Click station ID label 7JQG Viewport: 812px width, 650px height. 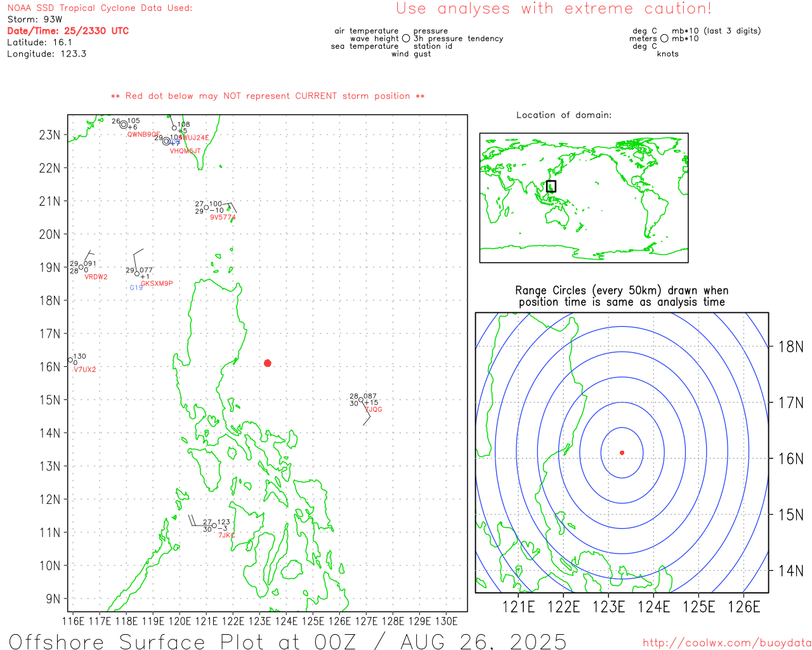(x=374, y=409)
